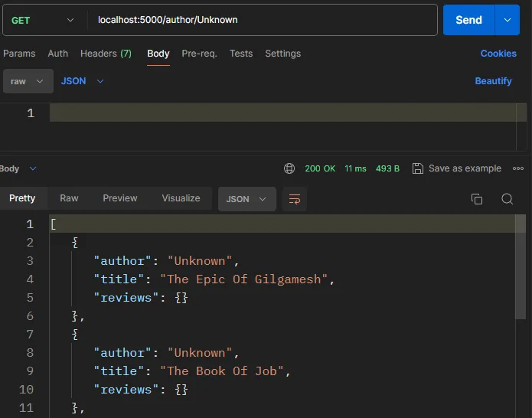Screen dimensions: 532x418
Task: Open the three-dot more options menu
Action: click(518, 168)
